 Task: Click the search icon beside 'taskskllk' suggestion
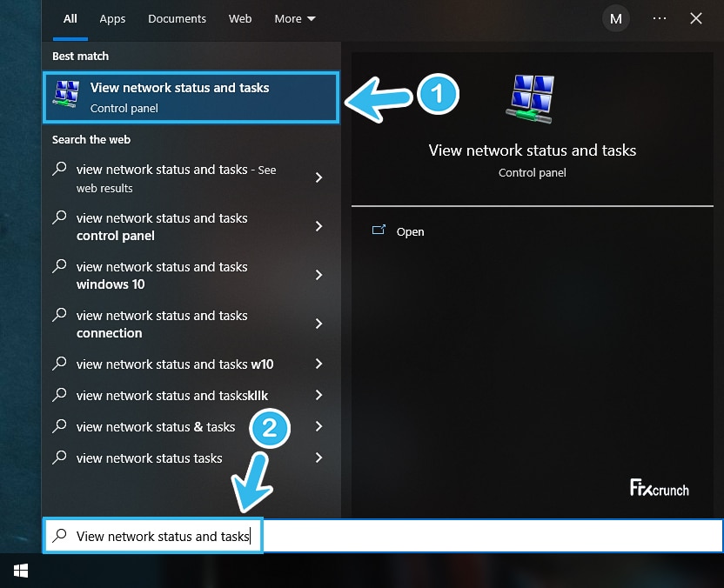(59, 395)
